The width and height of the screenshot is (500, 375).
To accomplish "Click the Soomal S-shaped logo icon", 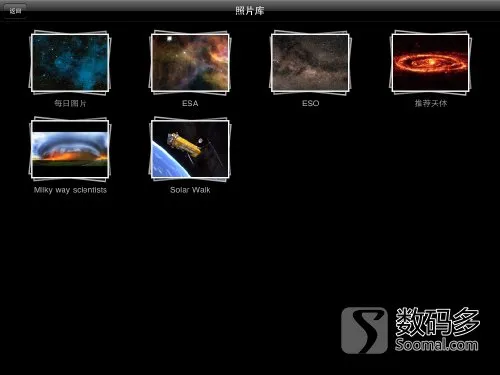I will 364,330.
